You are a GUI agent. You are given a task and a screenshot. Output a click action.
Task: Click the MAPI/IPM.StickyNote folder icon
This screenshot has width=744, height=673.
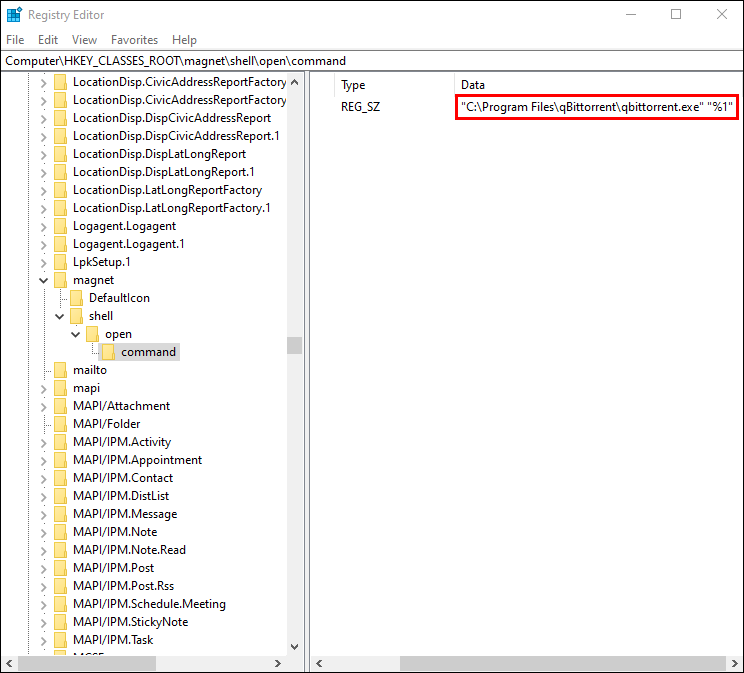[x=60, y=622]
